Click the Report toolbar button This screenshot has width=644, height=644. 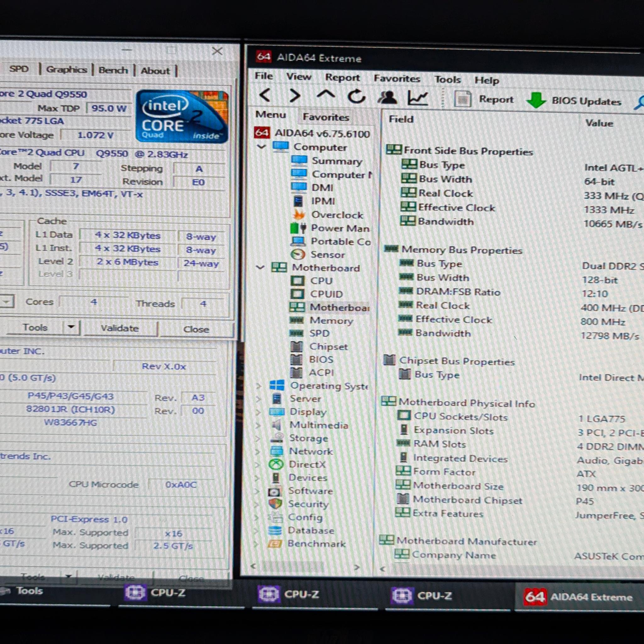tap(484, 99)
